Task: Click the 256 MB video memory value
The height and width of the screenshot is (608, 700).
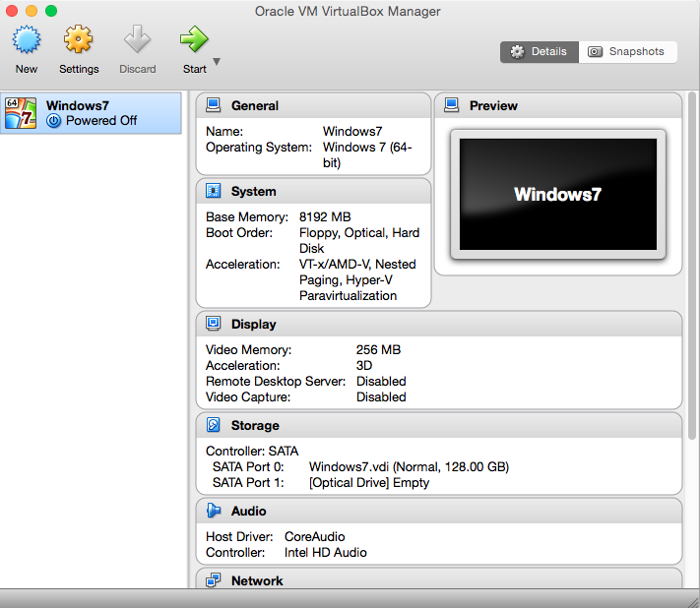Action: pos(379,349)
